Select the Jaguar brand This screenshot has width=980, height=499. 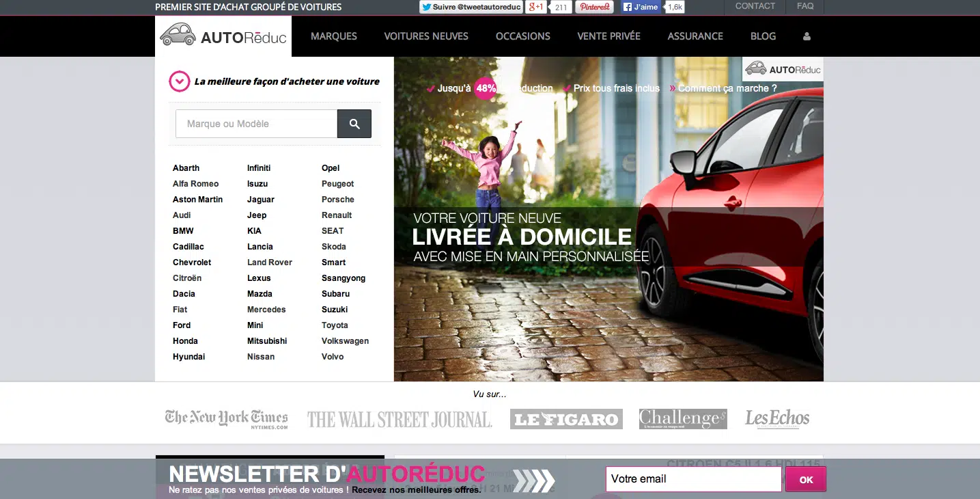(261, 200)
